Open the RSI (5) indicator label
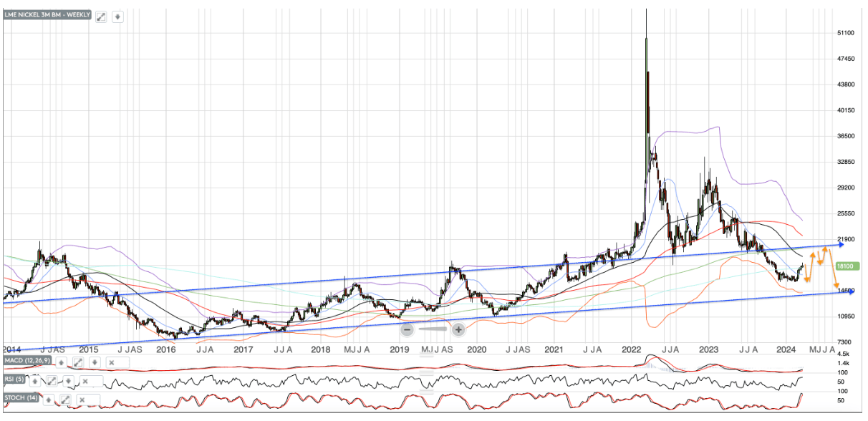 (x=14, y=379)
